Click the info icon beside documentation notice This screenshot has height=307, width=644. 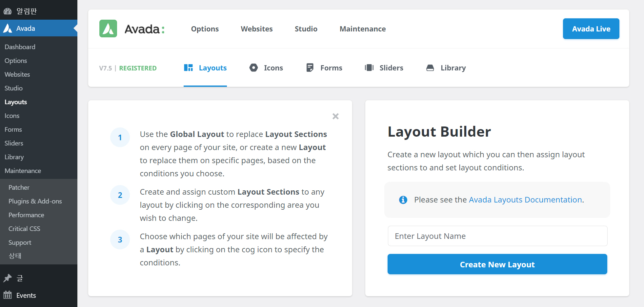click(403, 200)
